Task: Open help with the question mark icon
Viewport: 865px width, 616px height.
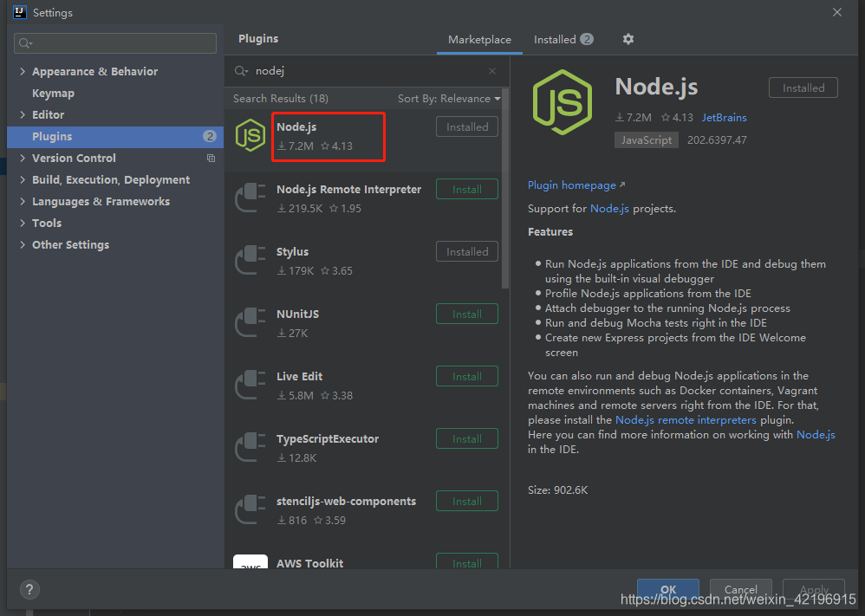Action: coord(29,589)
